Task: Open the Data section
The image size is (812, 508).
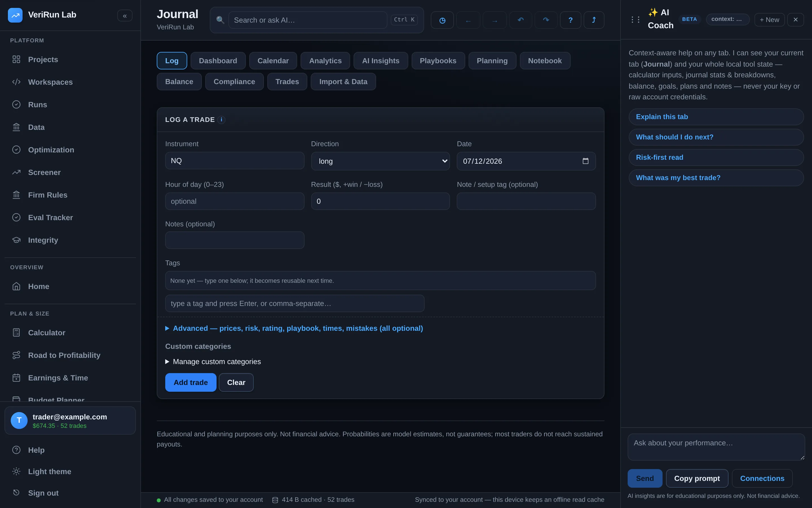Action: point(70,127)
